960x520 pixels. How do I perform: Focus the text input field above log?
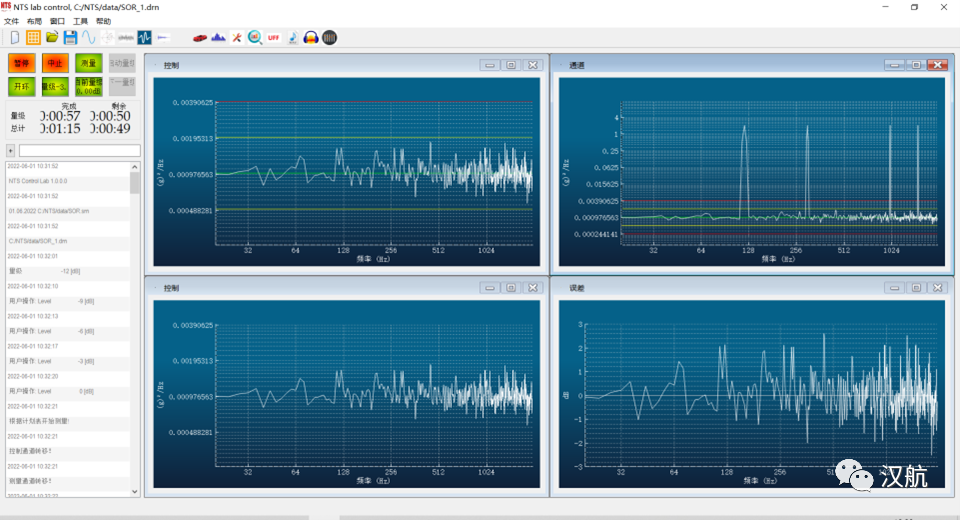[80, 151]
